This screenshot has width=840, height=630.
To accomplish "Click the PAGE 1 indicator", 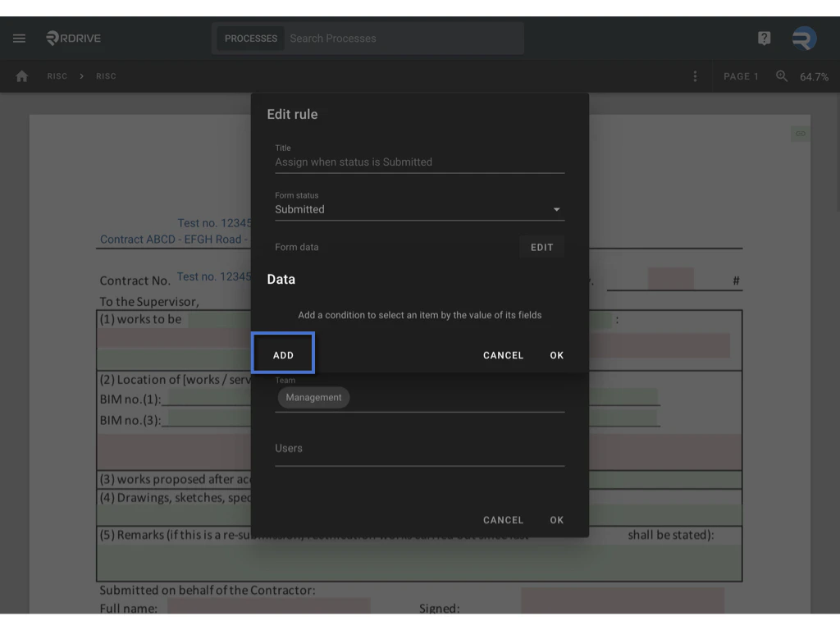I will [741, 75].
